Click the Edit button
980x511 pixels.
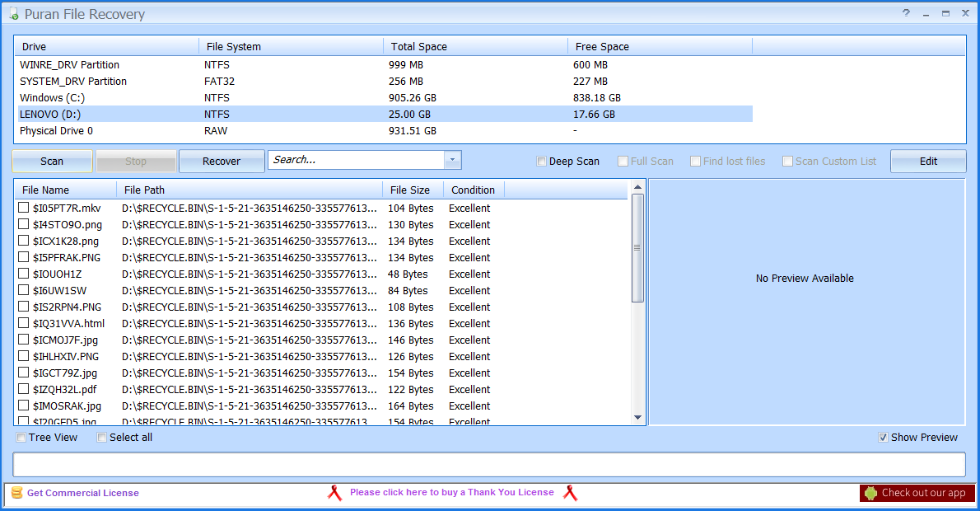click(928, 161)
